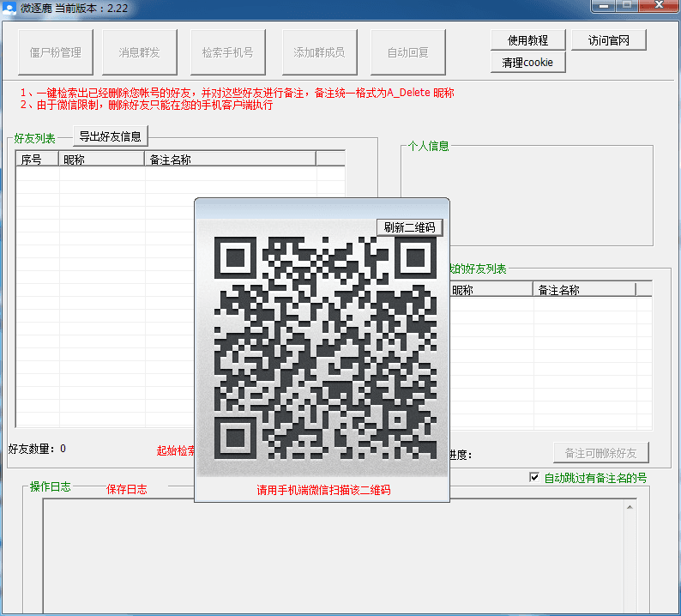
Task: Go to the 自动回复 section
Action: pos(407,52)
